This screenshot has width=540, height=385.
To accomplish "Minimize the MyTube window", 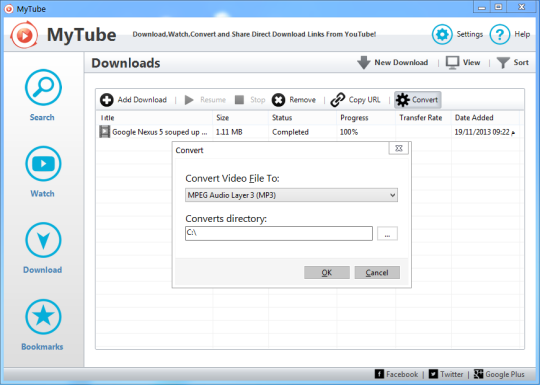I will [x=482, y=7].
